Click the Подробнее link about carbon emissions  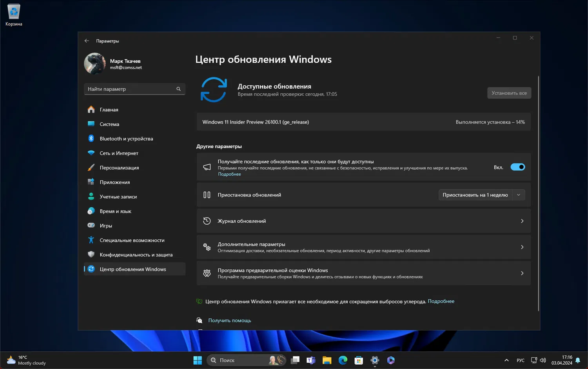[441, 301]
